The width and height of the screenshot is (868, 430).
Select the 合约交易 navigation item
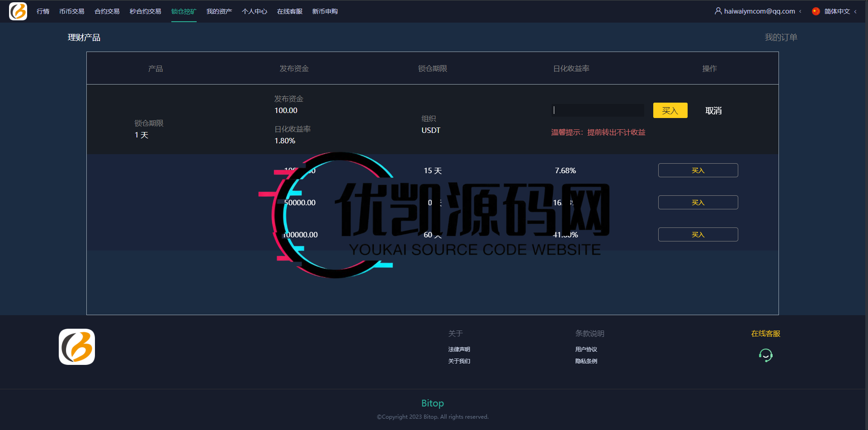pos(107,11)
